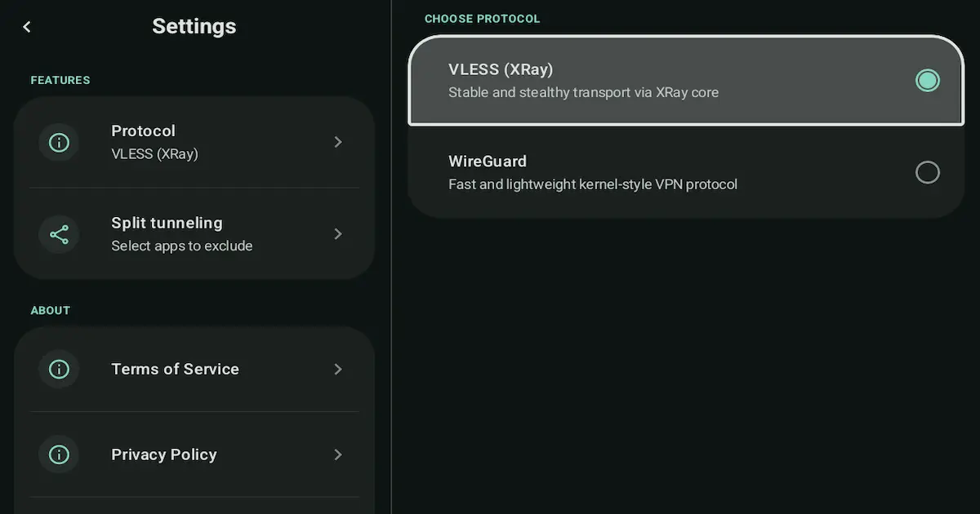Screen dimensions: 980x514
Task: Select the green info symbol beside Protocol
Action: (x=59, y=141)
